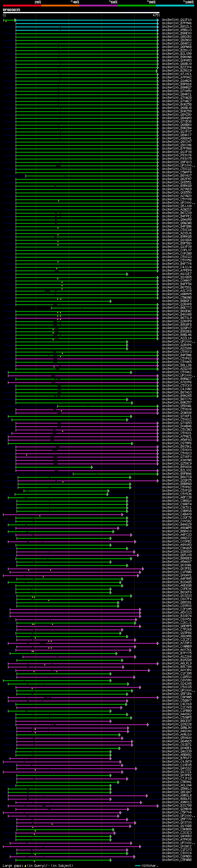Select the UniRef100_Q2R0P6 label

176,345
